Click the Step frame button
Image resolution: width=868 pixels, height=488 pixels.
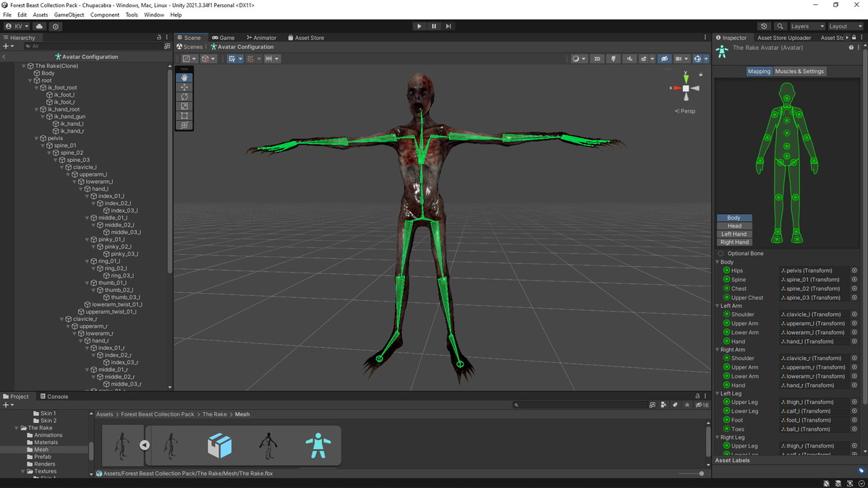448,26
